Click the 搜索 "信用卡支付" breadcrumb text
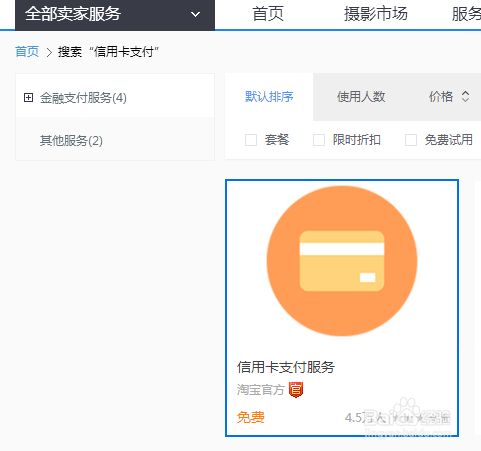 pos(109,52)
